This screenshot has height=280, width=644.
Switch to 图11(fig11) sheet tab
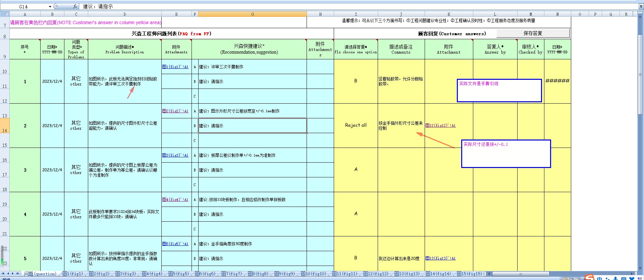click(x=345, y=274)
